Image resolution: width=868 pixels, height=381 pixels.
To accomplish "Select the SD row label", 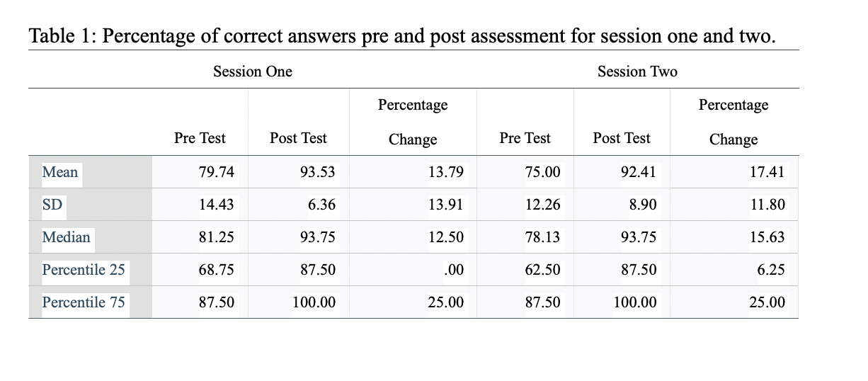I will point(52,205).
